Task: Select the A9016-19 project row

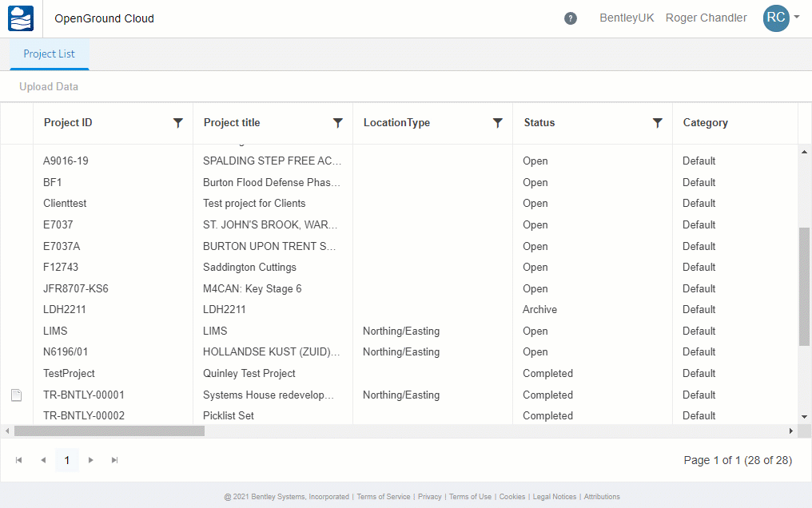Action: [399, 161]
